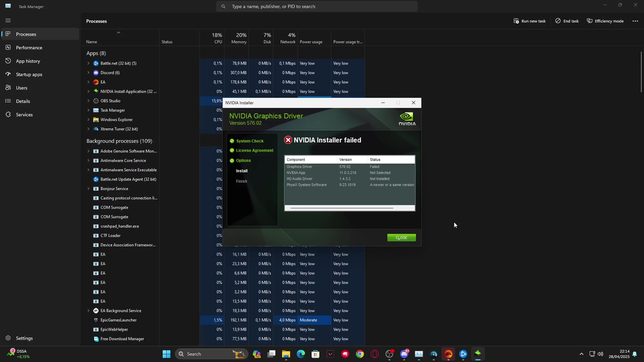Expand the Battle.net (32 bit) app group
The width and height of the screenshot is (644, 362).
tap(88, 63)
